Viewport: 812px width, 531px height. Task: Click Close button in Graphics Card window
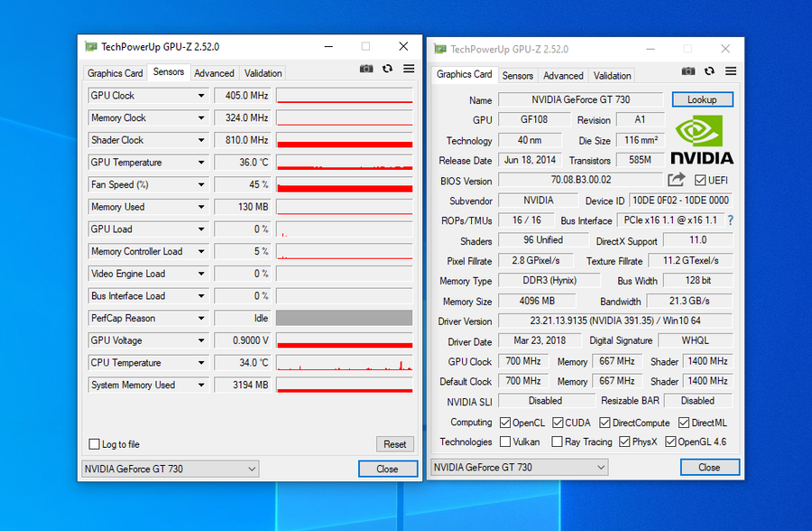tap(709, 467)
